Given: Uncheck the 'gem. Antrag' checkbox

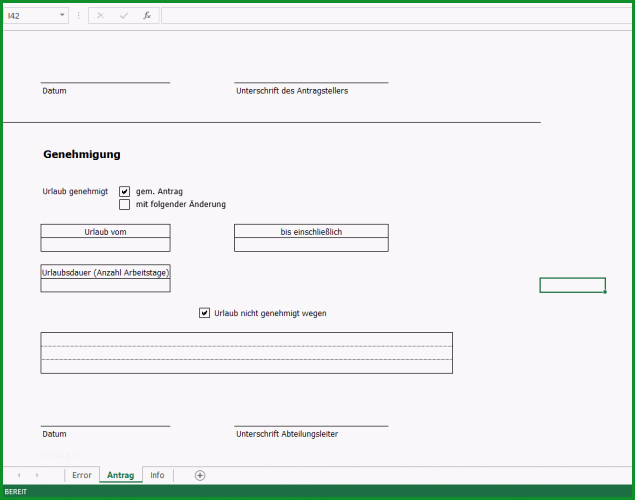Looking at the screenshot, I should tap(124, 191).
